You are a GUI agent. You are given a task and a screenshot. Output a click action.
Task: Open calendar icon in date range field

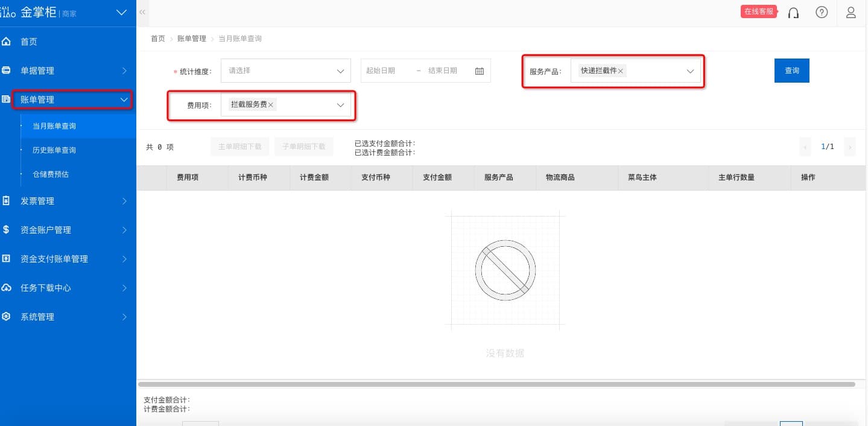tap(480, 71)
